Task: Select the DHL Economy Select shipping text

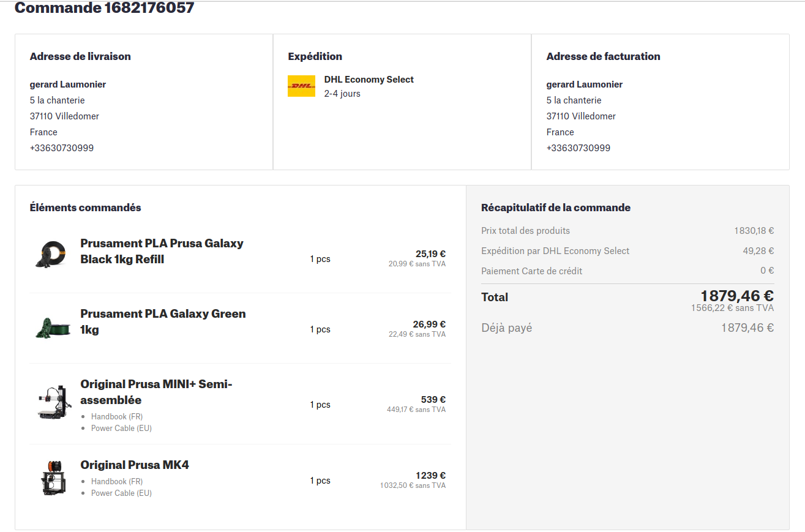Action: [369, 80]
